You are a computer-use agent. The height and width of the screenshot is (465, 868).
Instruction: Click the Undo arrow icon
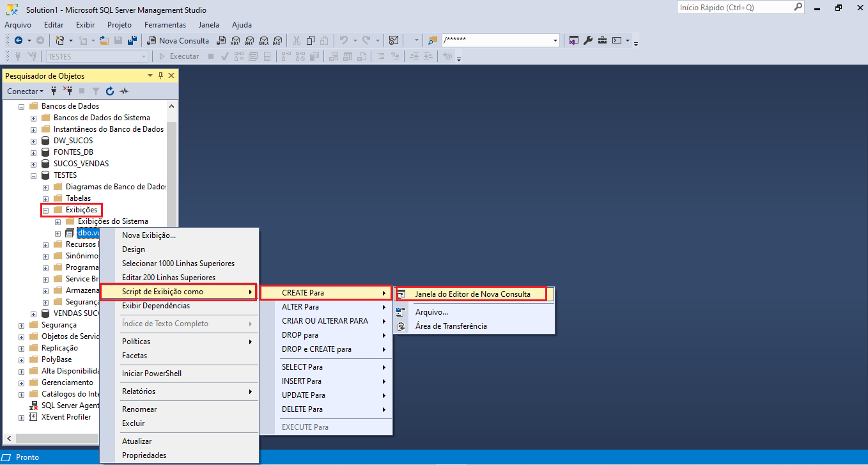point(343,40)
